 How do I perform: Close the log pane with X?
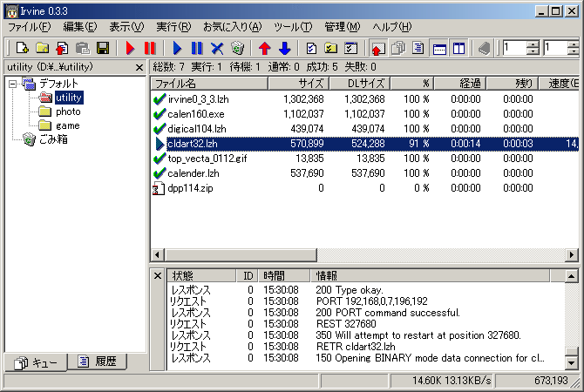(x=158, y=276)
